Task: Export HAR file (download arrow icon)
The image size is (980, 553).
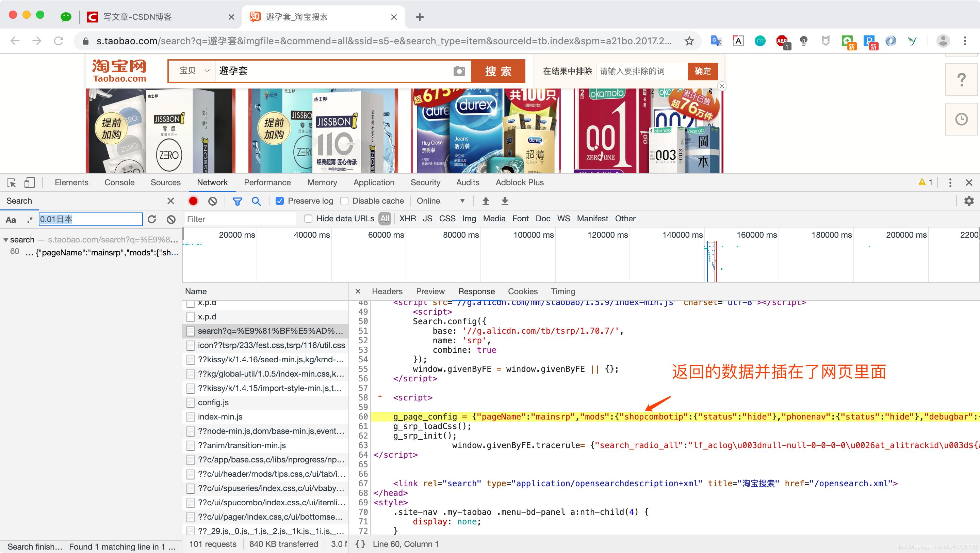Action: pyautogui.click(x=504, y=201)
